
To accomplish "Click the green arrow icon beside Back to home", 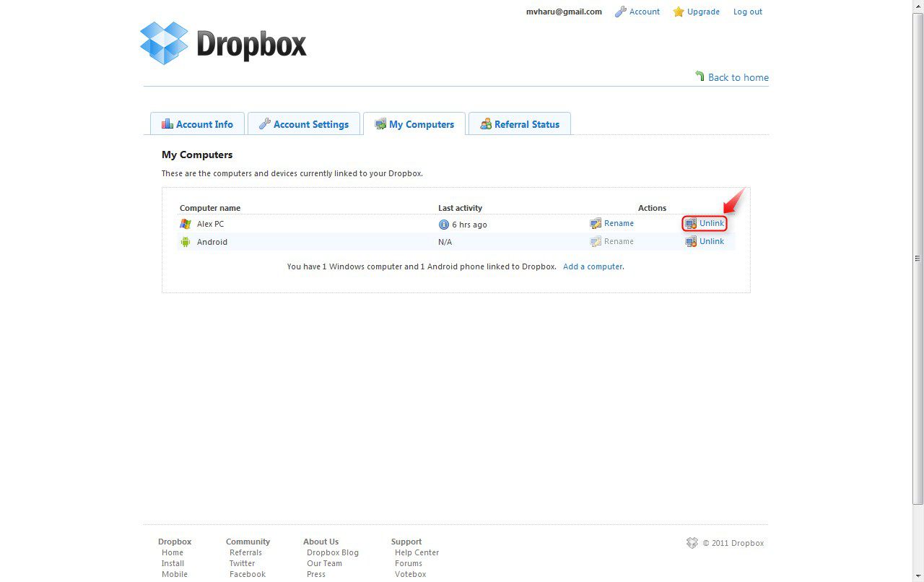I will pos(699,76).
